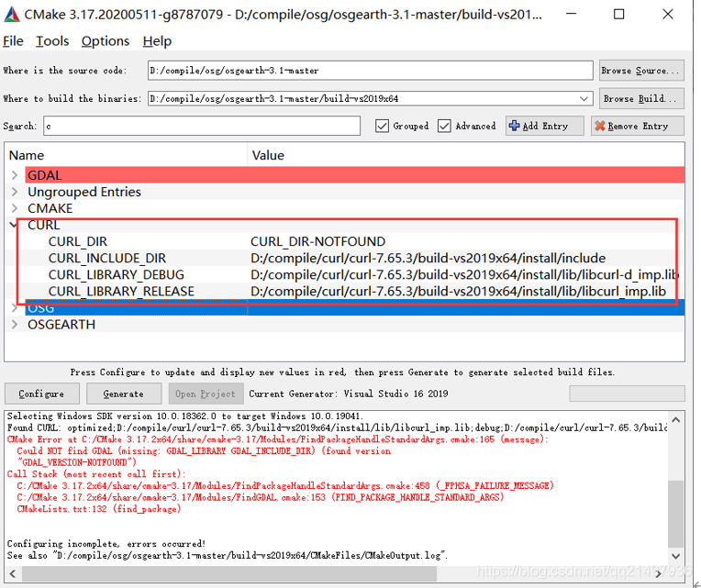This screenshot has width=701, height=588.
Task: Expand the GDAL group
Action: 15,175
